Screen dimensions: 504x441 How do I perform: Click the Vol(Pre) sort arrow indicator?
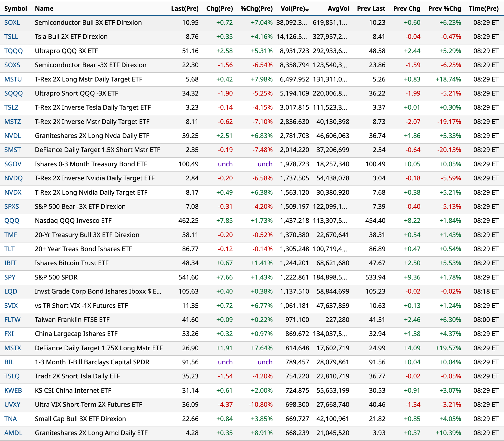click(x=307, y=10)
